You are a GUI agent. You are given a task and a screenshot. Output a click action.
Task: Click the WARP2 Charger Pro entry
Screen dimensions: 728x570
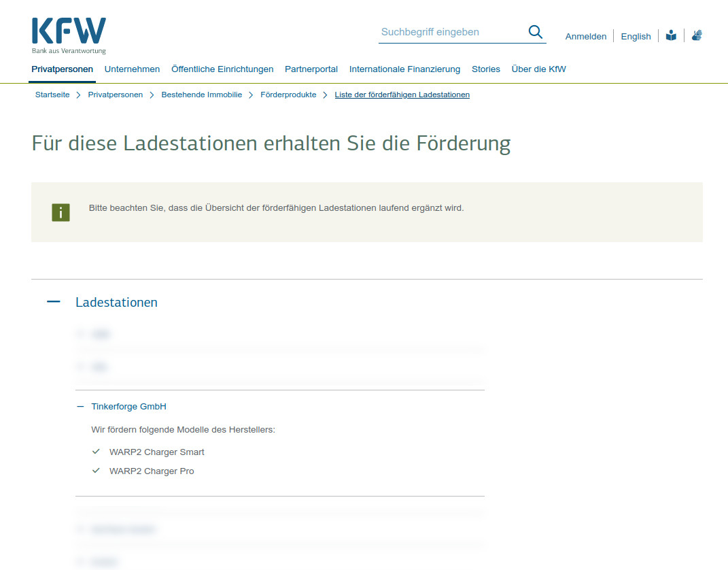[x=152, y=471]
